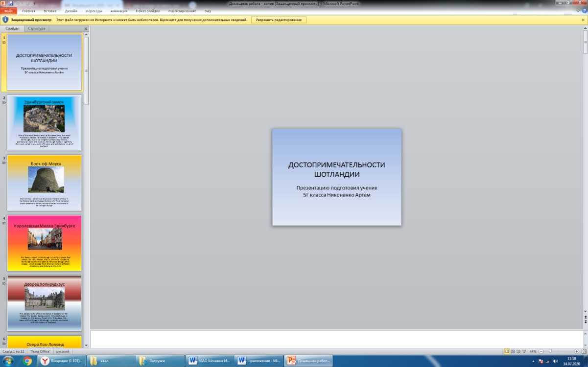Start Slide Show from status bar icon
588x367 pixels.
[524, 351]
